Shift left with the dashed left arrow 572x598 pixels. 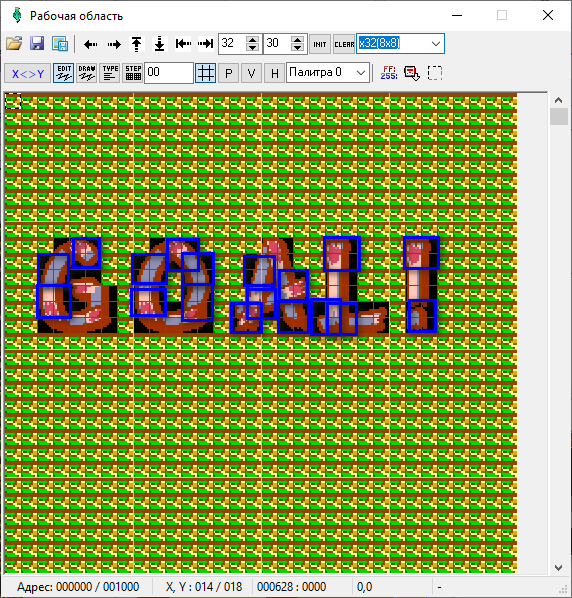point(90,45)
